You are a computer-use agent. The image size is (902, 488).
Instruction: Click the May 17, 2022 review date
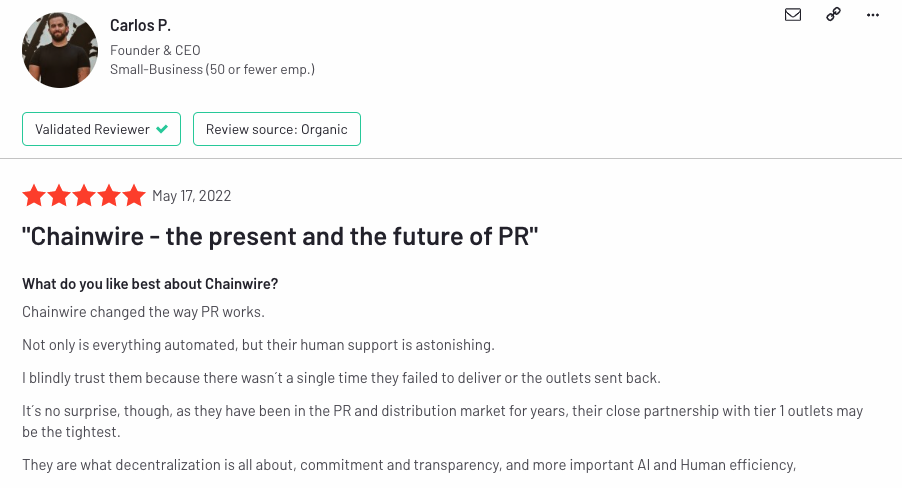pos(191,196)
